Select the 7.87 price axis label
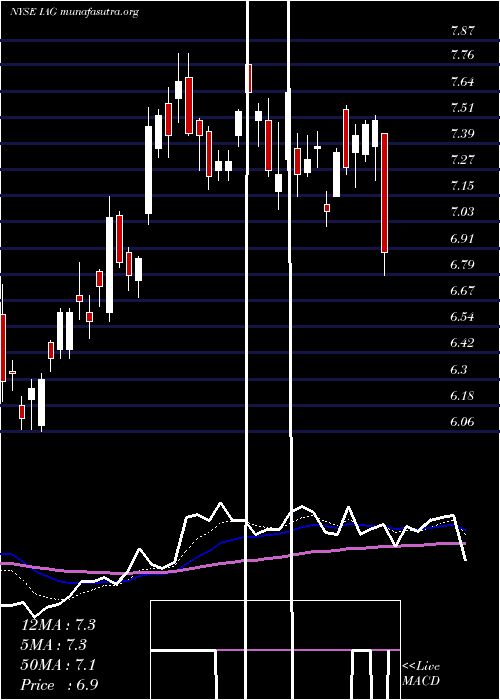The image size is (500, 700). pyautogui.click(x=462, y=31)
